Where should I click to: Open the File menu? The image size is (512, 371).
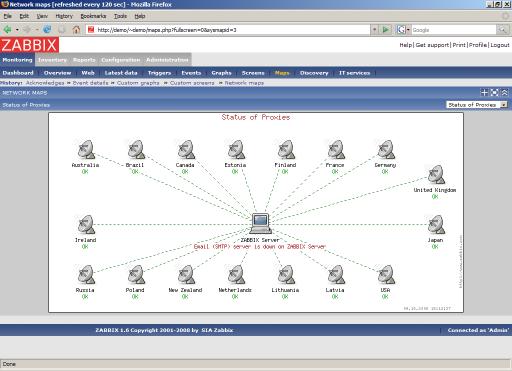point(8,16)
